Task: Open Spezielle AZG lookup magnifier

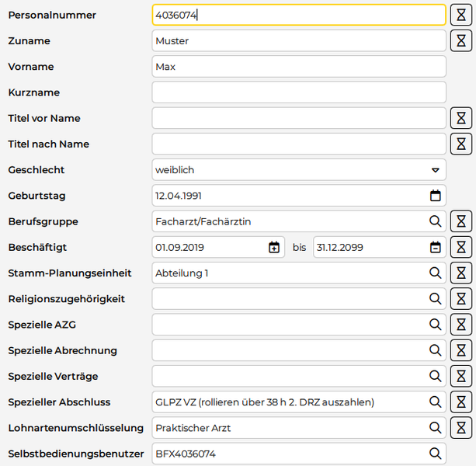Action: coord(435,325)
